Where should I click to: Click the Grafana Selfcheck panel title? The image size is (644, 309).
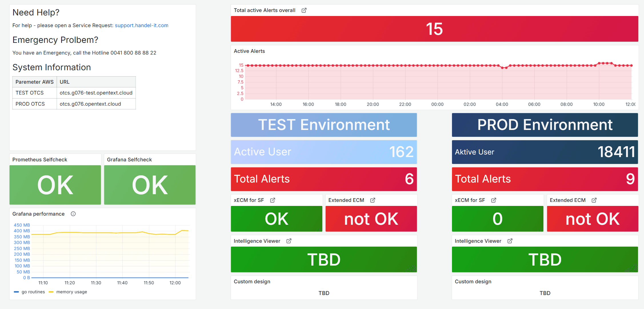click(129, 160)
